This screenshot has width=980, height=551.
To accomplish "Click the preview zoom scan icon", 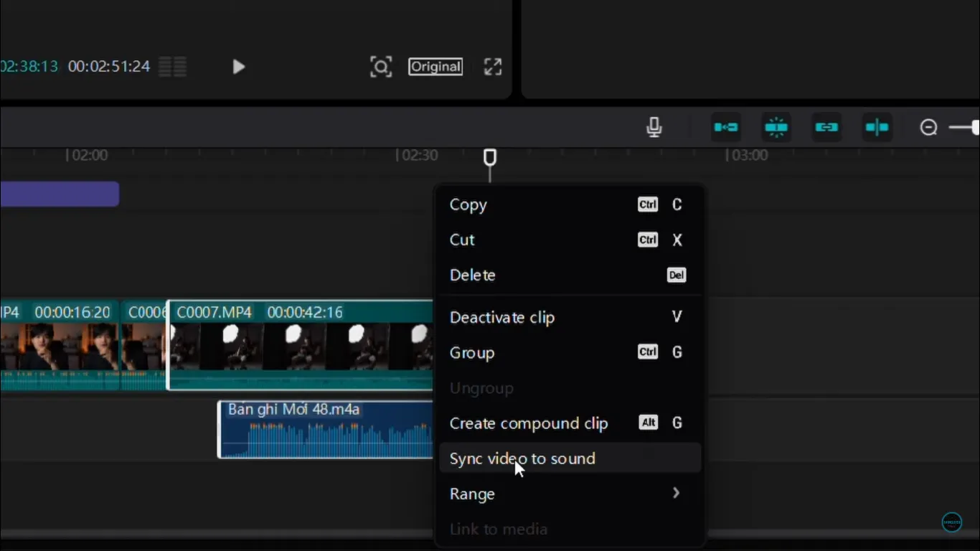I will [x=381, y=67].
